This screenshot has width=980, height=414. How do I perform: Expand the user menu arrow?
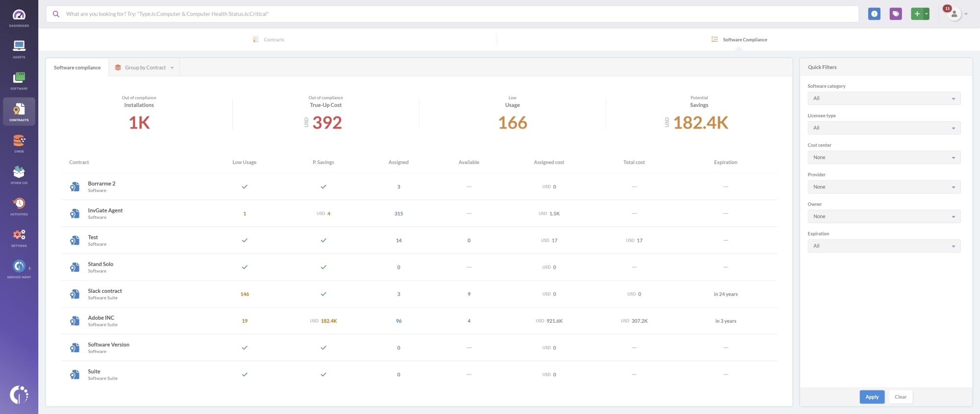click(966, 14)
